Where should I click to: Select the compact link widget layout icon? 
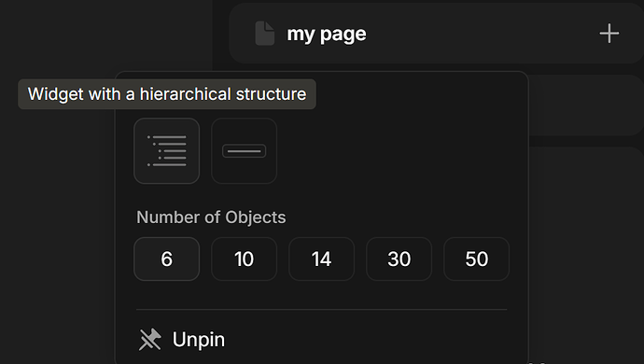click(244, 151)
